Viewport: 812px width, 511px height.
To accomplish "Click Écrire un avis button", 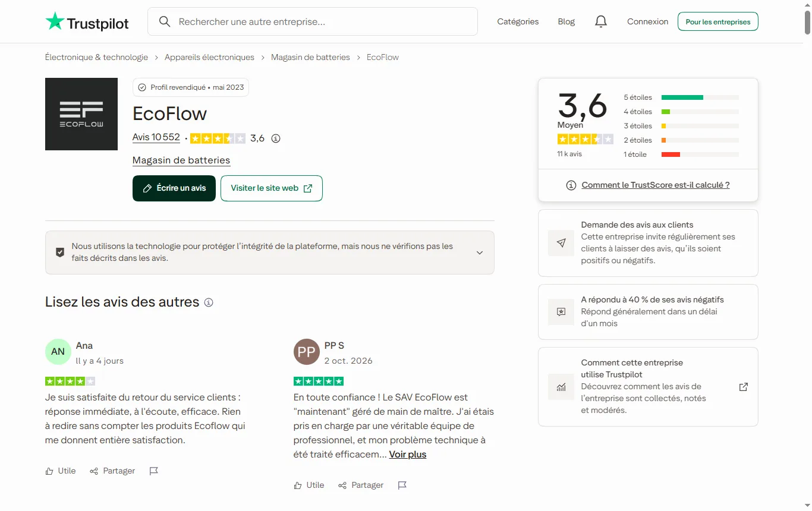I will pyautogui.click(x=174, y=188).
